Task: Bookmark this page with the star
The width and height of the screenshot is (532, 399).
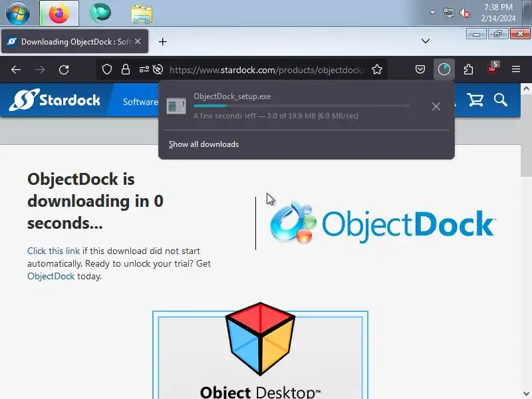Action: (377, 70)
